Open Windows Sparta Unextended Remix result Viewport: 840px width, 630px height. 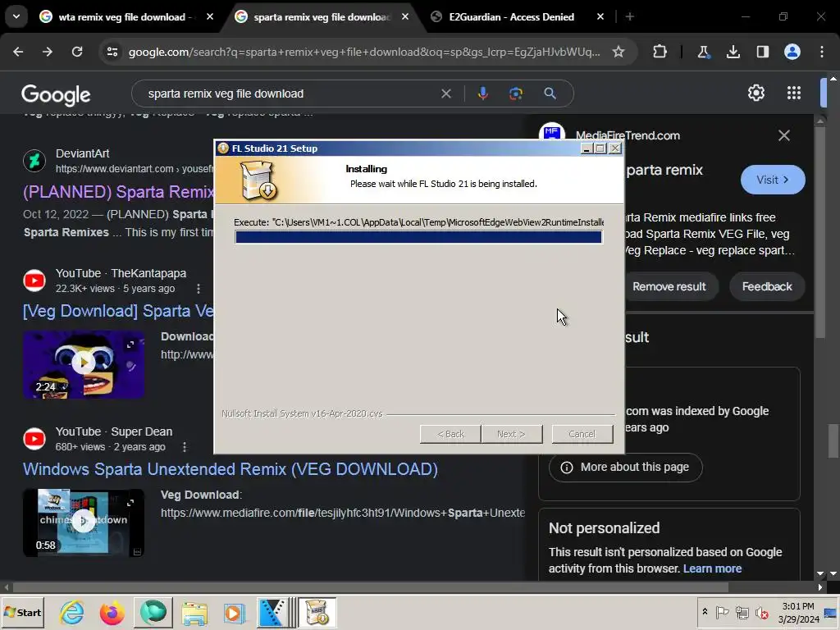(231, 469)
